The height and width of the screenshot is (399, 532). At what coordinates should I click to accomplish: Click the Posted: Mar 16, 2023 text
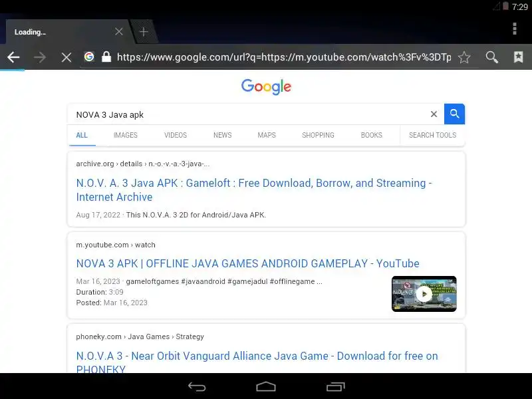click(x=112, y=303)
